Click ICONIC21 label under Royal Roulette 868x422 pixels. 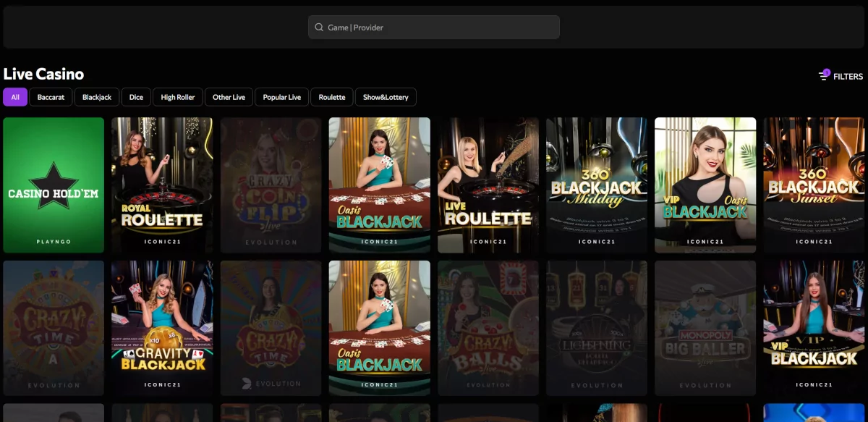pos(163,242)
